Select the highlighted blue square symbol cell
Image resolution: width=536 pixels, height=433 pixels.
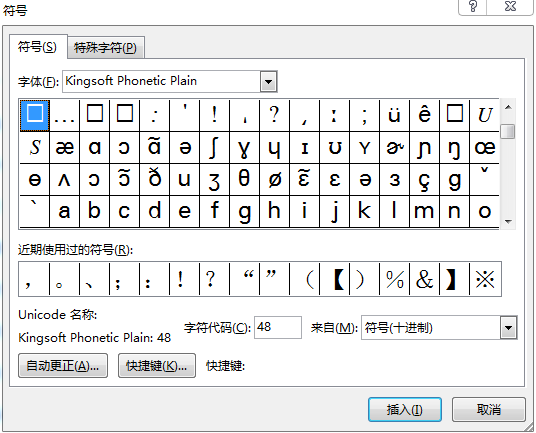coord(35,116)
